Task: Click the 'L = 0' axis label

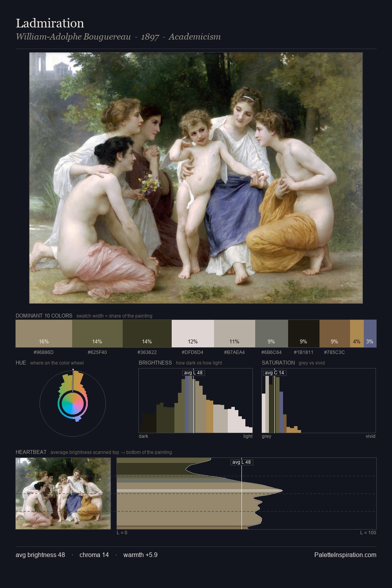Action: click(122, 533)
